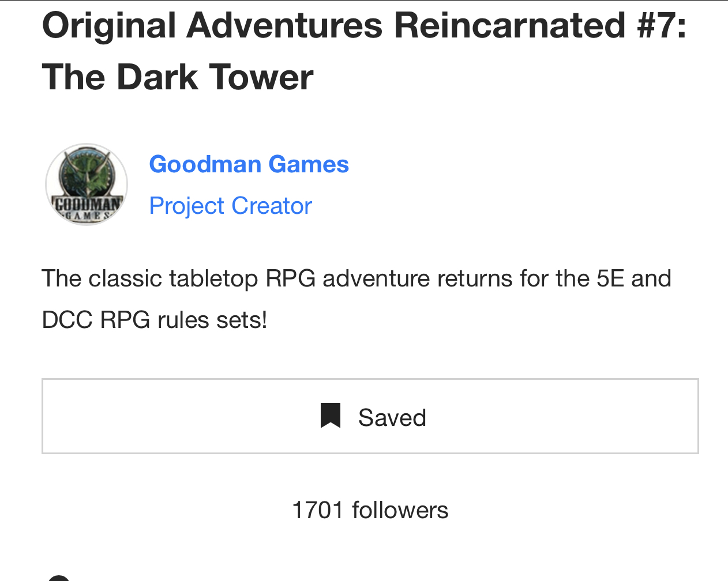
Task: Unsave the project via the Saved label
Action: (392, 417)
